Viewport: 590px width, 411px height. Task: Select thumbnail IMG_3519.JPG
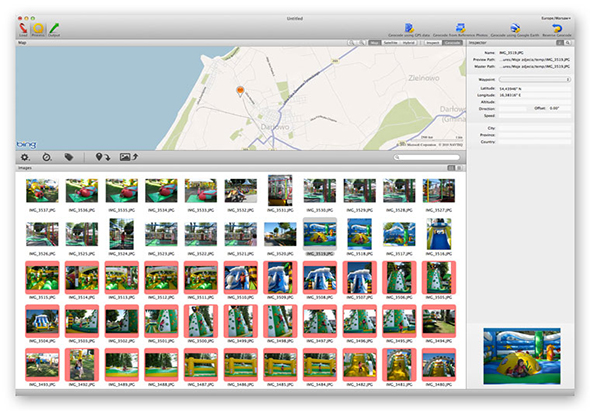[x=320, y=234]
